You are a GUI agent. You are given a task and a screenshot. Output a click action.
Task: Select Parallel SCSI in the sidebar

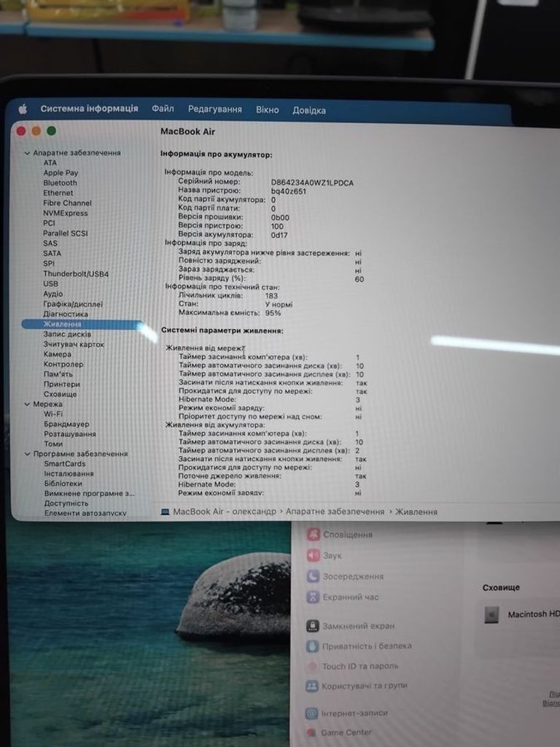[65, 233]
